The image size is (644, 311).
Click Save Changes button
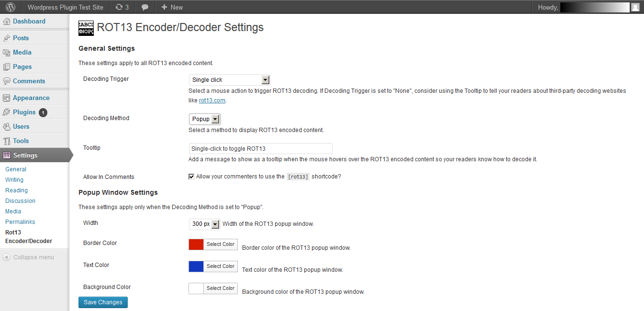(x=103, y=302)
